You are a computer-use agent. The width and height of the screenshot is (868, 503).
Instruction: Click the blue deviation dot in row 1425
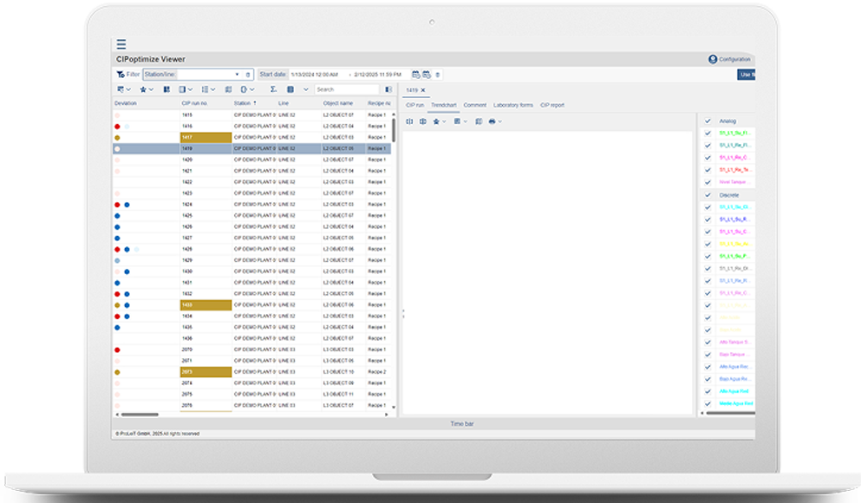point(117,216)
